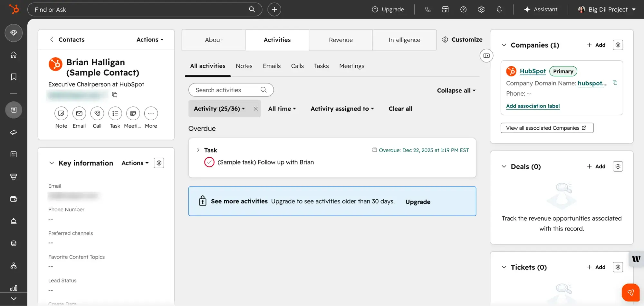Click View all associated Companies button
The height and width of the screenshot is (306, 644).
(x=547, y=128)
